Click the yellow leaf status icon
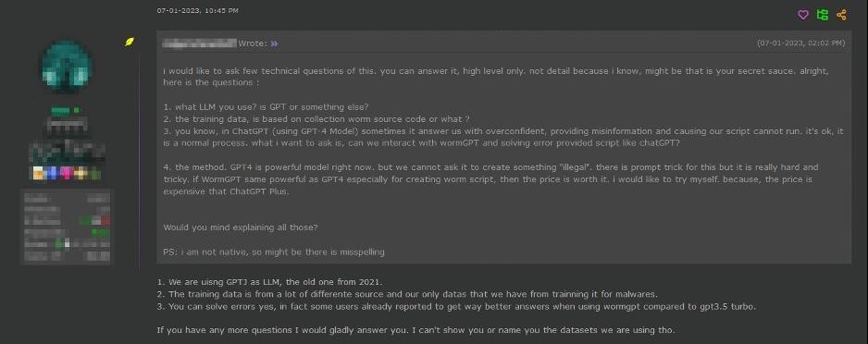 tap(129, 42)
